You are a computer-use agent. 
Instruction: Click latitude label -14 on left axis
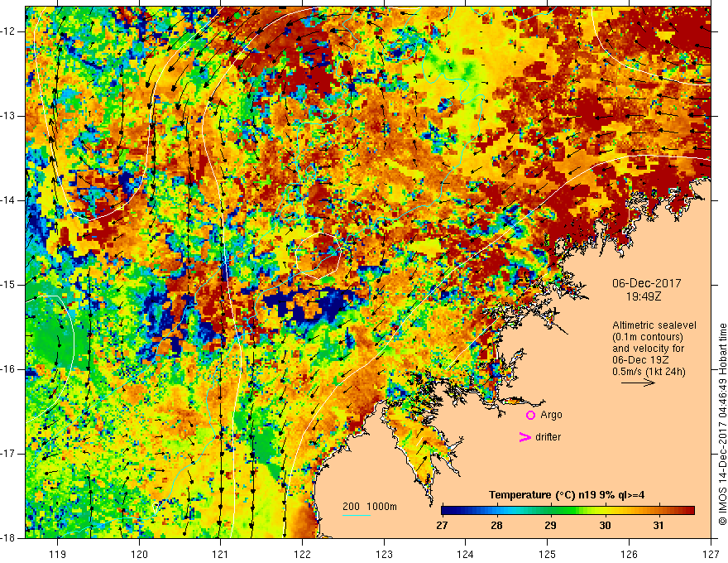tap(9, 200)
